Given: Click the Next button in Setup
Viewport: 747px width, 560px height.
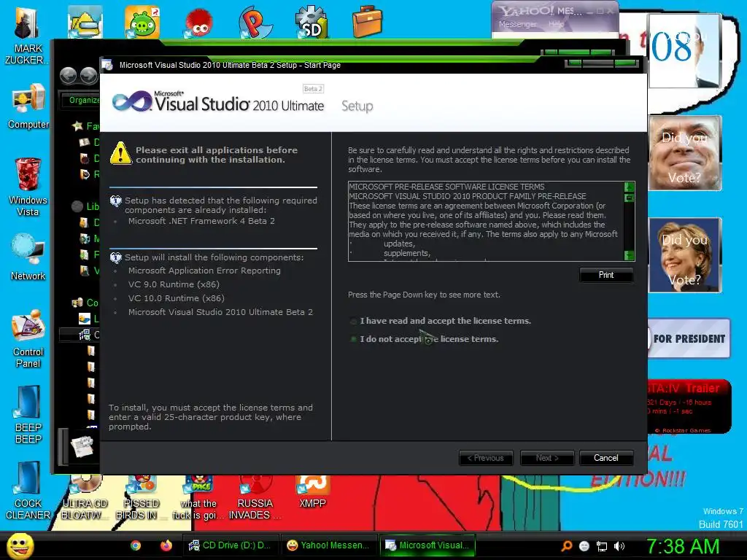Looking at the screenshot, I should (547, 458).
